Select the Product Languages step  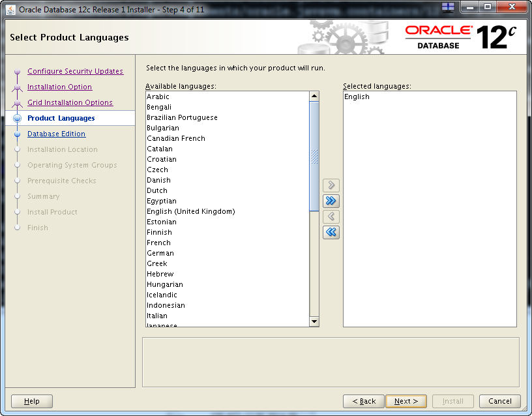[x=61, y=118]
